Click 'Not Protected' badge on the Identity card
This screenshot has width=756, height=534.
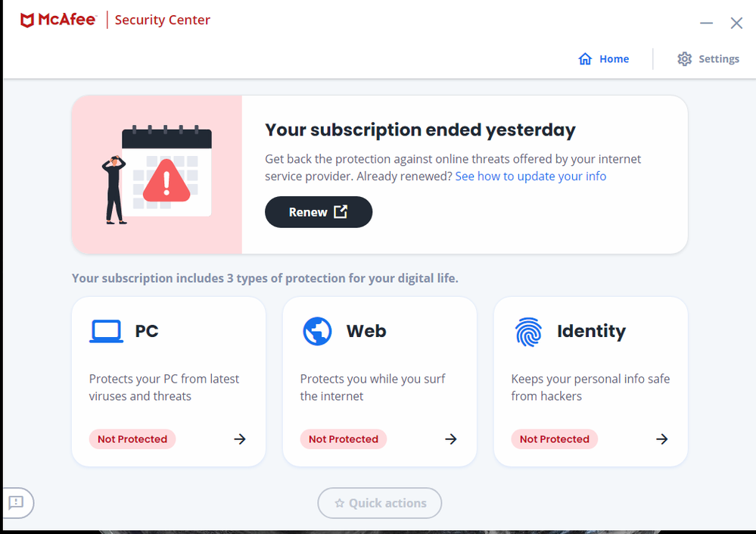point(554,439)
